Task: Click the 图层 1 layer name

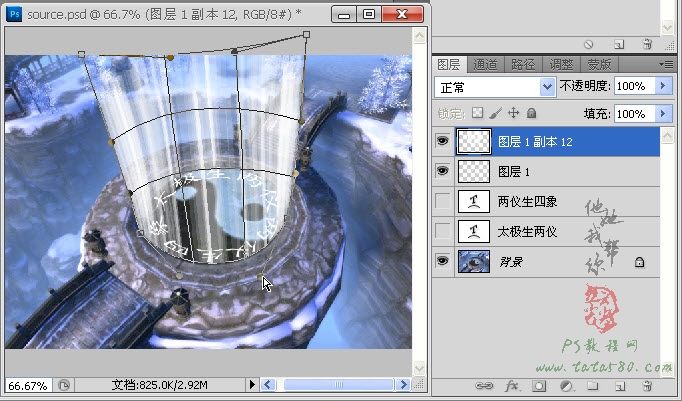Action: click(514, 171)
